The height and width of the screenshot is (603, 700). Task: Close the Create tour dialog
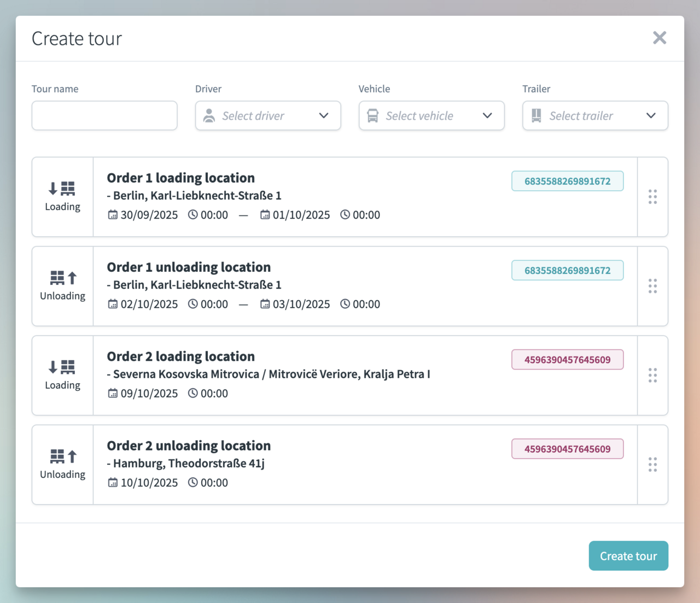(660, 38)
